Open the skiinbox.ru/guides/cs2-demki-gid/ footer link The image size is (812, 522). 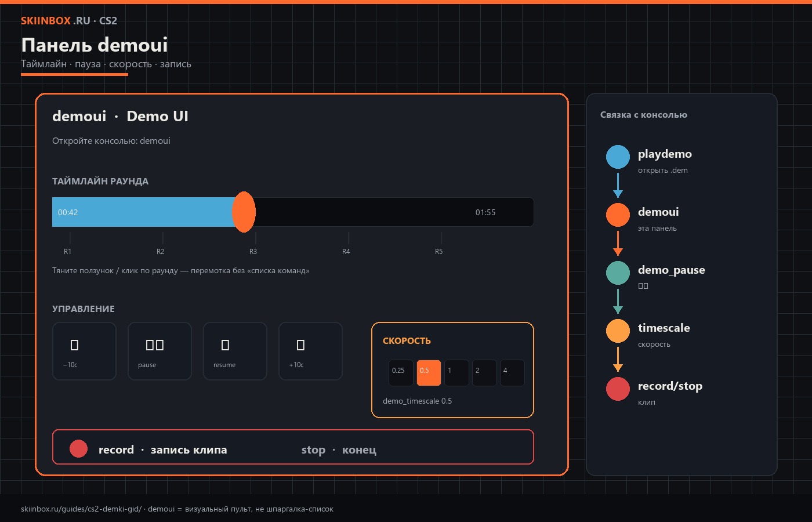point(81,509)
